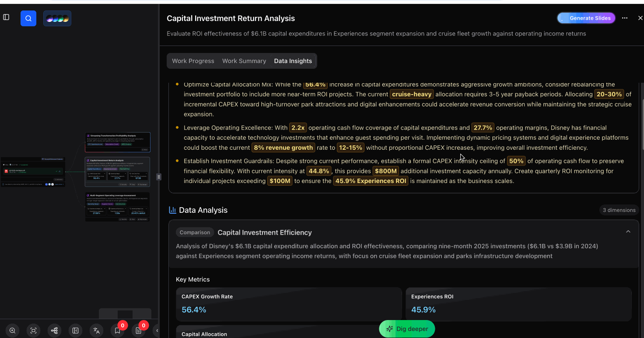This screenshot has height=338, width=644.
Task: Click the 2.2x highlighted value
Action: tap(298, 128)
